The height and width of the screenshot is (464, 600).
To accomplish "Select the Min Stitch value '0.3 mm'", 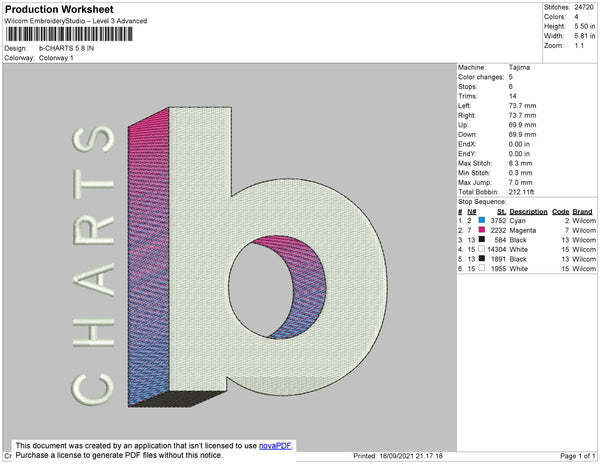I will (x=521, y=173).
